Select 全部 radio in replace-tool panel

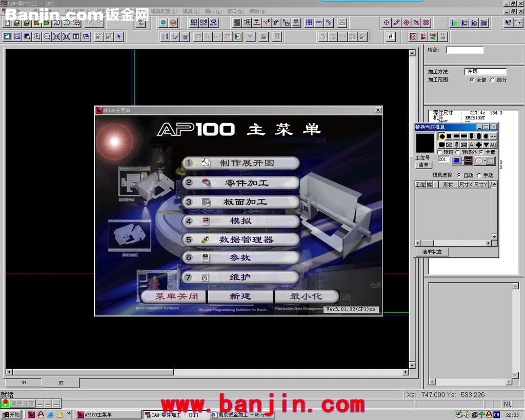[481, 152]
